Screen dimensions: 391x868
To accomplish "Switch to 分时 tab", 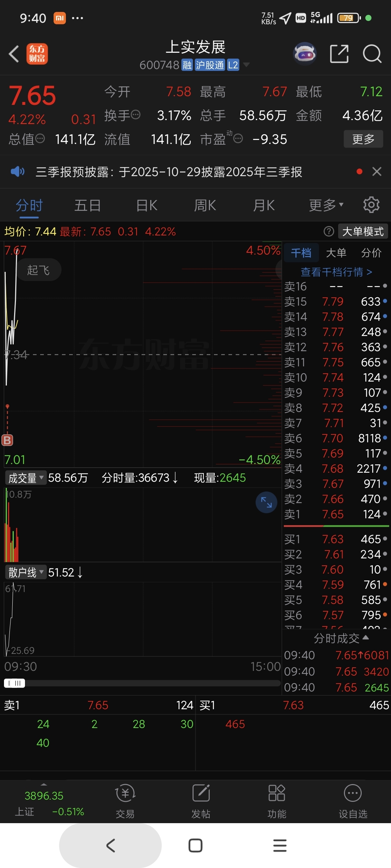I will click(29, 205).
